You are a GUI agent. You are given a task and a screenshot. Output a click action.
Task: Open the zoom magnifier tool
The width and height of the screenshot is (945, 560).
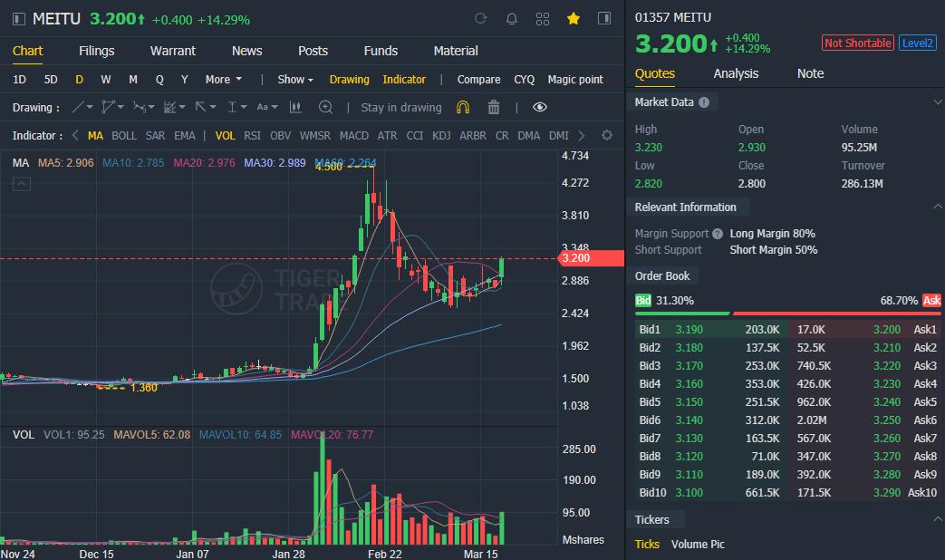coord(327,107)
